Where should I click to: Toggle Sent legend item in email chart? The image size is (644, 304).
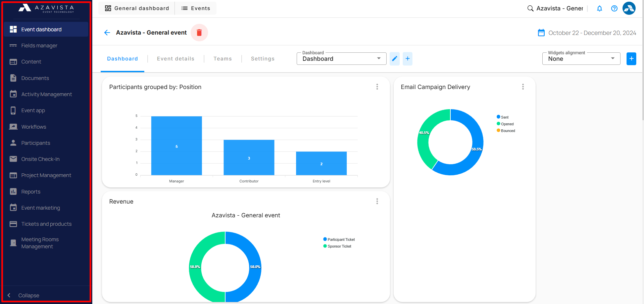pyautogui.click(x=503, y=117)
